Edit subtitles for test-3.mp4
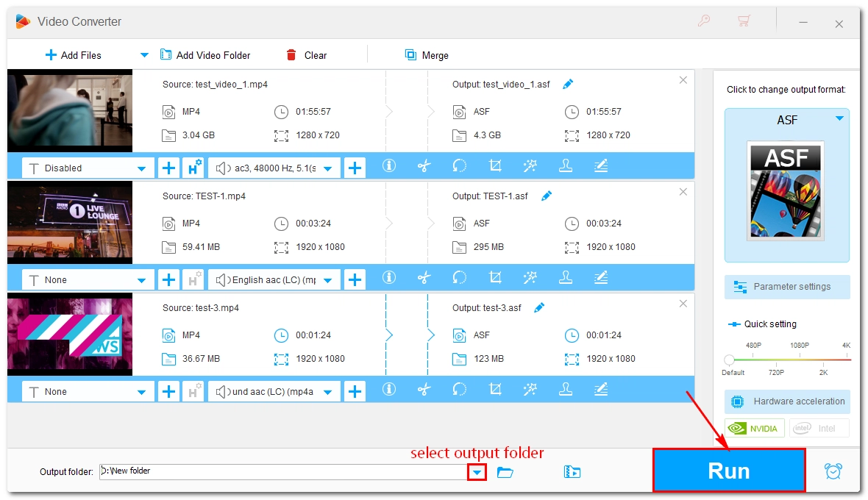868x500 pixels. tap(601, 389)
